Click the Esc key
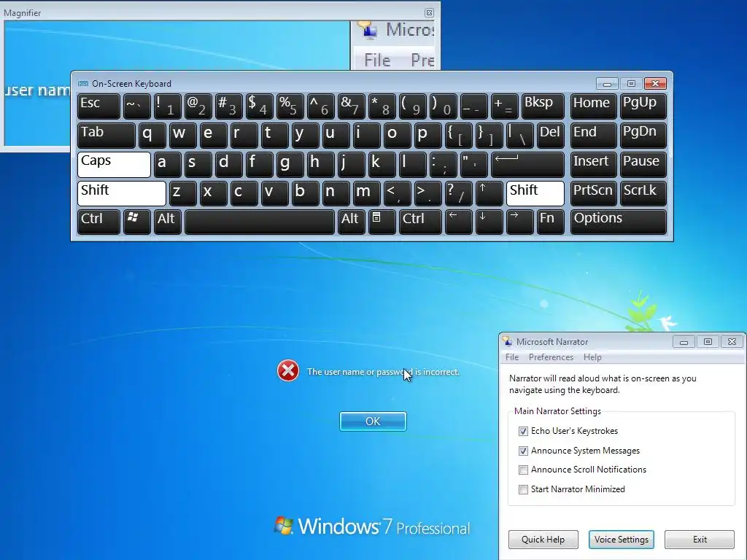Image resolution: width=747 pixels, height=560 pixels. click(x=98, y=106)
